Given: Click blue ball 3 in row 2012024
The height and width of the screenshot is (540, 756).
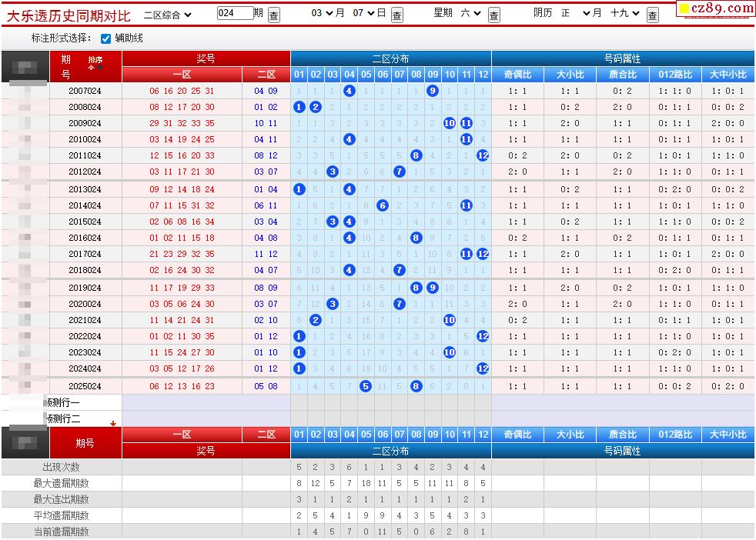Looking at the screenshot, I should tap(333, 172).
